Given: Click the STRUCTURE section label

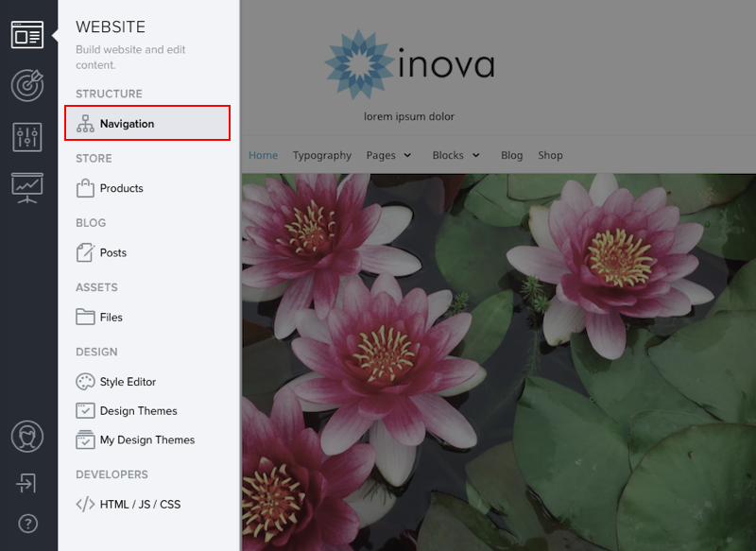Looking at the screenshot, I should (x=109, y=94).
